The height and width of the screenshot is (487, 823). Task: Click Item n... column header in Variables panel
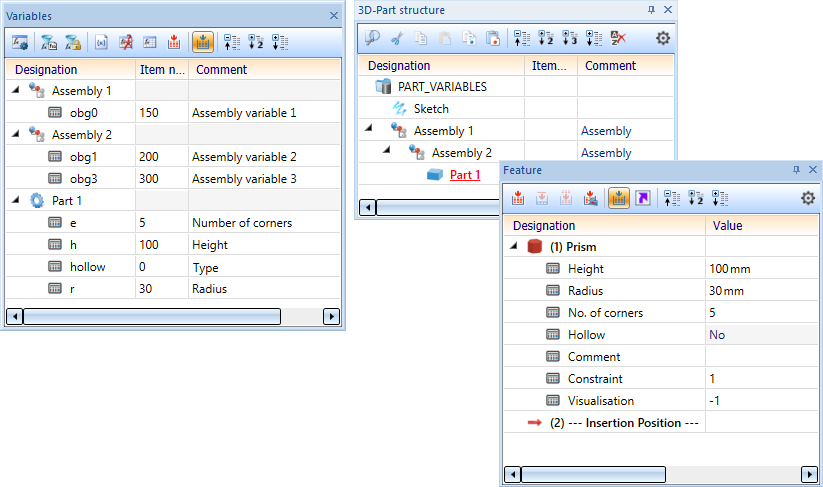pos(162,69)
